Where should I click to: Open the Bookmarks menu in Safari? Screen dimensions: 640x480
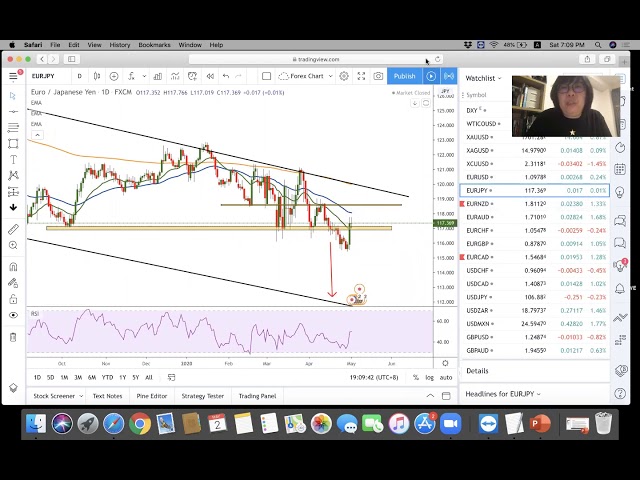coord(154,45)
